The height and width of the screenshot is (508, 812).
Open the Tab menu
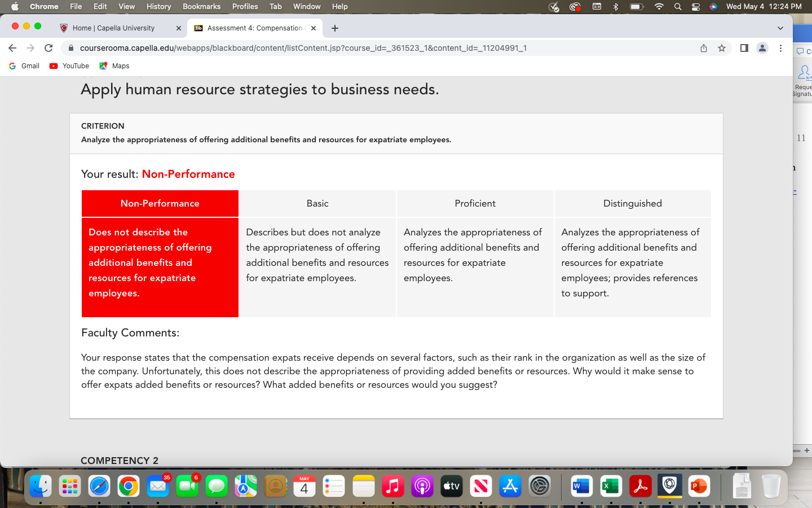[x=276, y=6]
